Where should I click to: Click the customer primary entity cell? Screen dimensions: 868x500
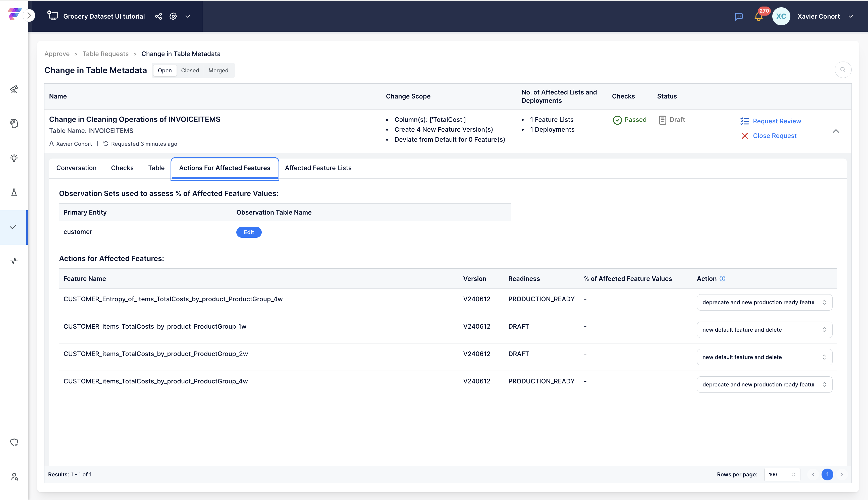tap(78, 232)
